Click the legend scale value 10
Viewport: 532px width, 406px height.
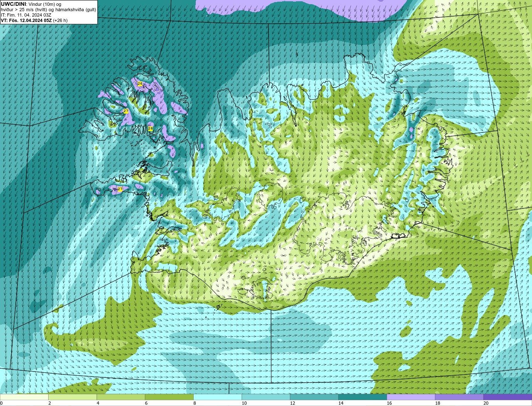[244, 403]
